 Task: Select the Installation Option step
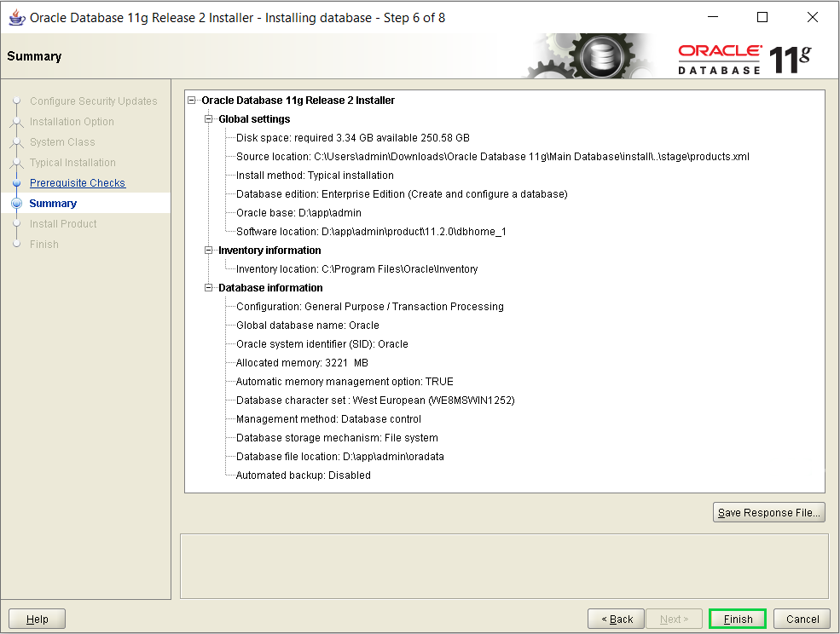[x=72, y=122]
